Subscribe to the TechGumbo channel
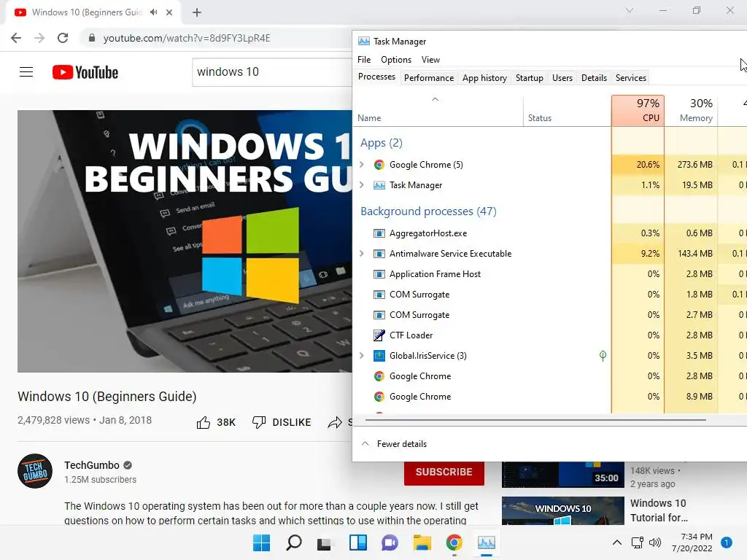This screenshot has height=560, width=747. coord(444,472)
